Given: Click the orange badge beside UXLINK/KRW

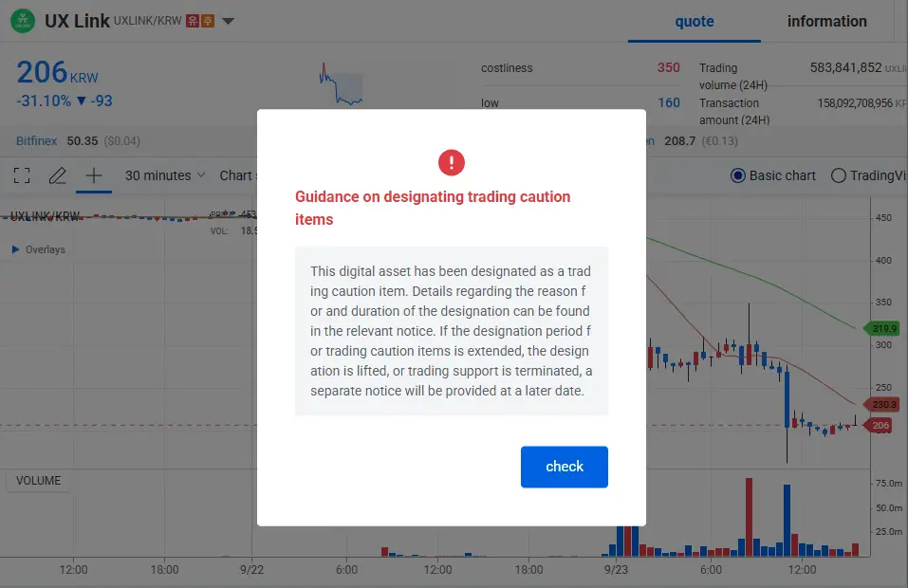Looking at the screenshot, I should [207, 21].
